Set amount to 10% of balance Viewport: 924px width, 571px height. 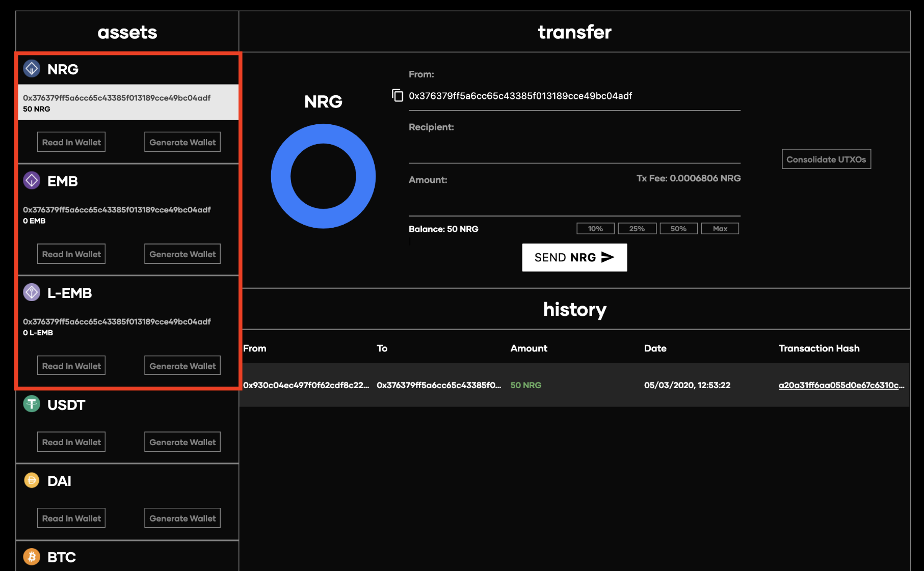tap(595, 229)
